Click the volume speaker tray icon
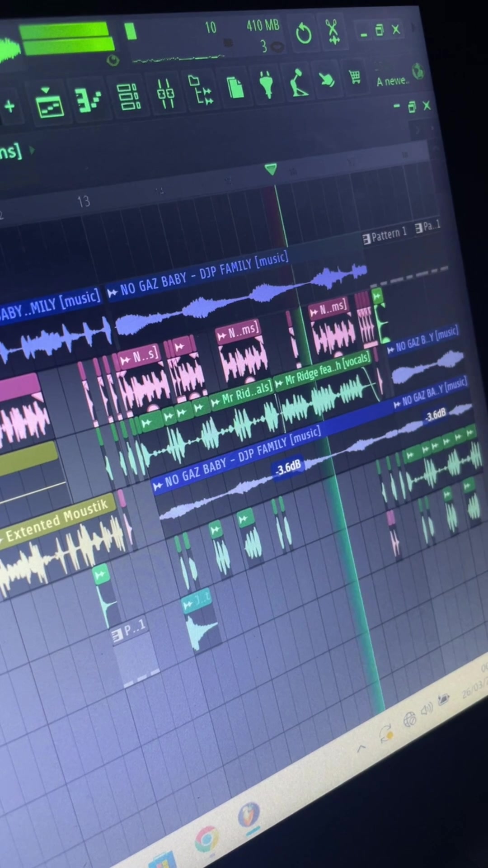The image size is (488, 868). tap(427, 710)
